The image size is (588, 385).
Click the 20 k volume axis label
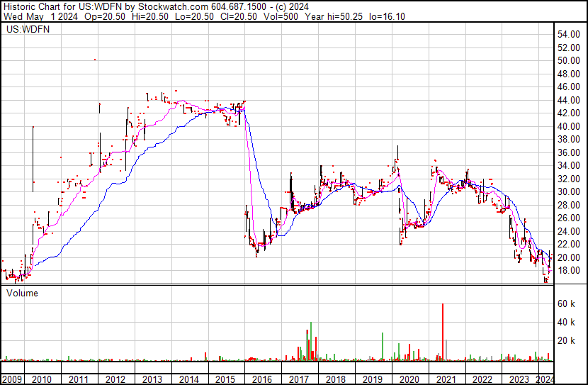[567, 340]
